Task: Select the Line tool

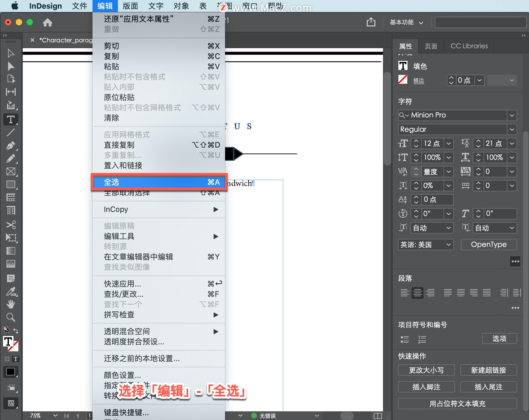Action: pos(11,132)
